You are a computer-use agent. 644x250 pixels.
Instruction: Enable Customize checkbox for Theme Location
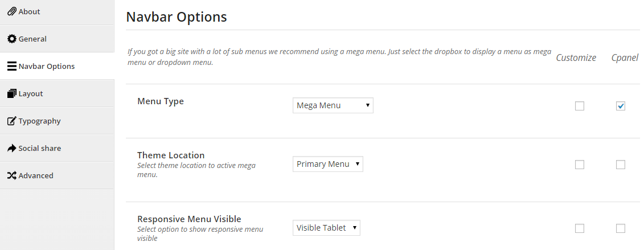[580, 165]
